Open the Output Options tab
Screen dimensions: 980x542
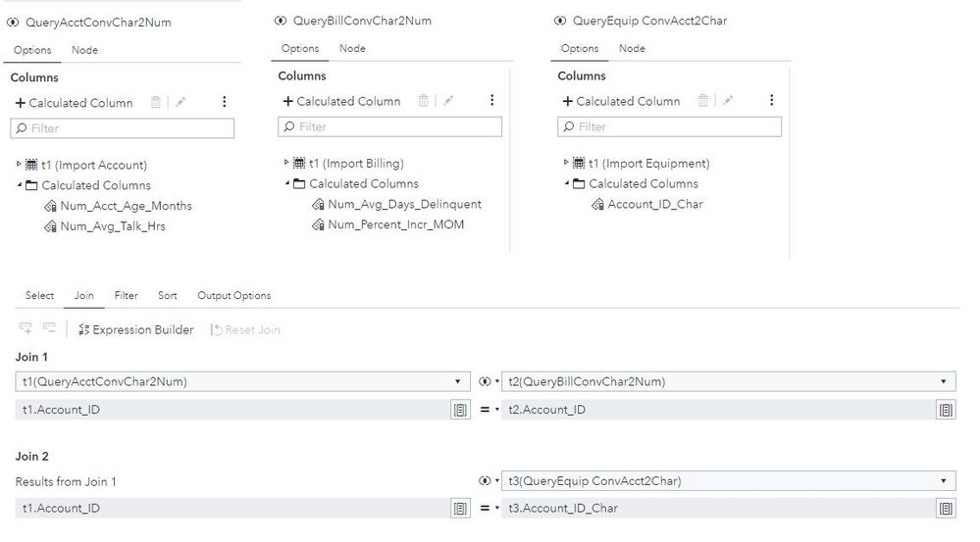(x=233, y=295)
